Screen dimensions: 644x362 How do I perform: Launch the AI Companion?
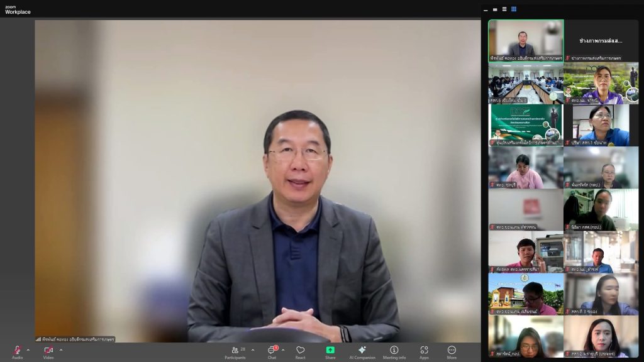point(362,351)
